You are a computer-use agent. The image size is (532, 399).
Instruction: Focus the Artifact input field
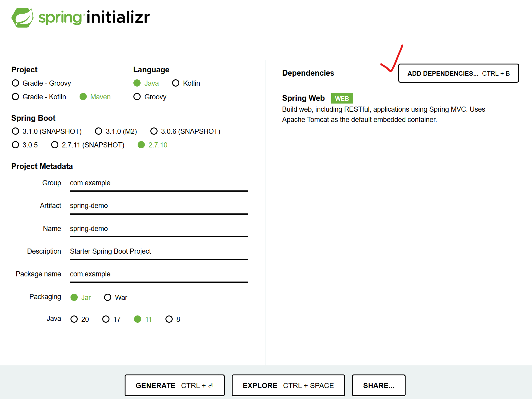click(159, 206)
